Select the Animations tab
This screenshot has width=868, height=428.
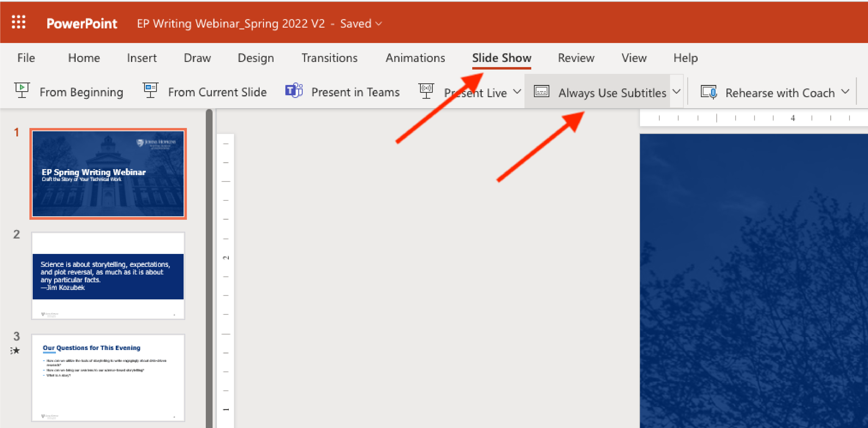coord(415,58)
